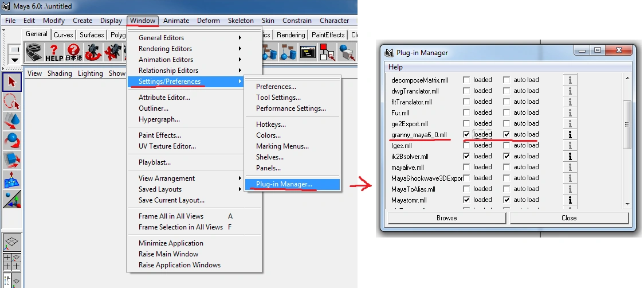Click the black window editor shelf icon
This screenshot has width=644, height=288.
[x=308, y=52]
